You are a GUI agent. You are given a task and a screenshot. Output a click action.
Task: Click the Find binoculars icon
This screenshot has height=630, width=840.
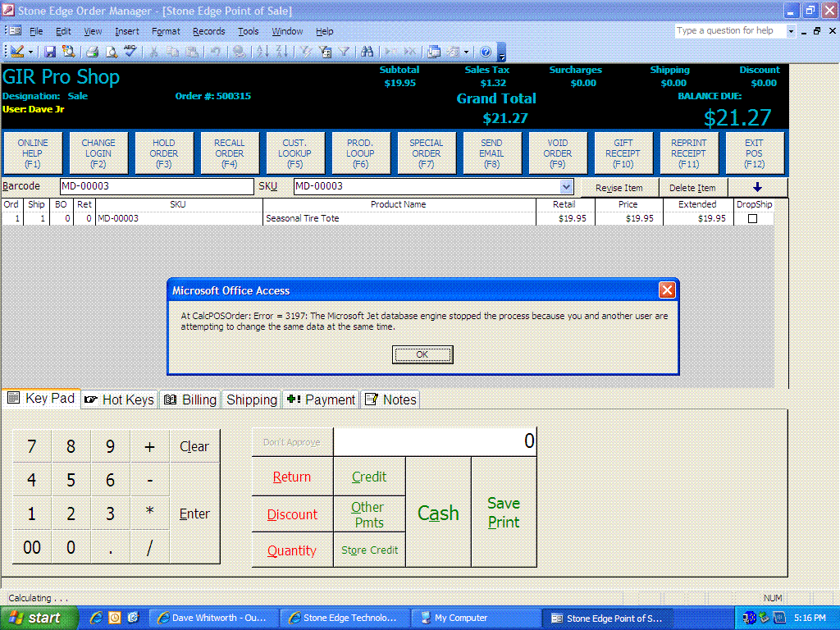[367, 52]
